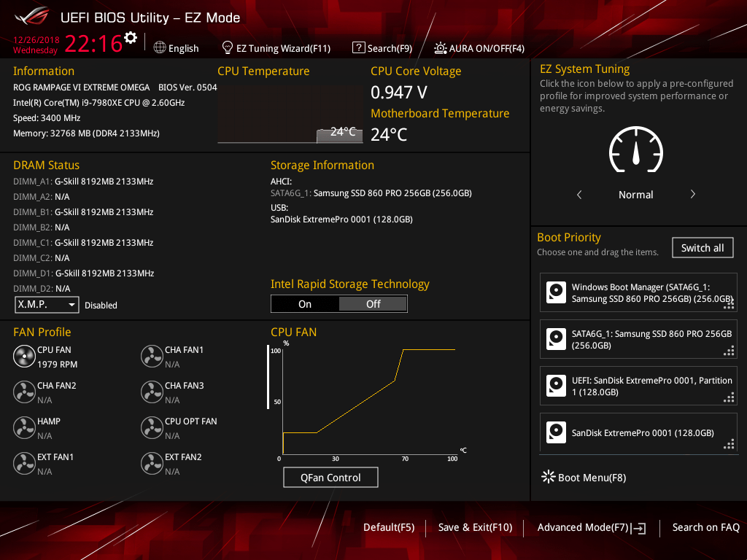Click the Windows Boot Manager disk icon

(556, 292)
